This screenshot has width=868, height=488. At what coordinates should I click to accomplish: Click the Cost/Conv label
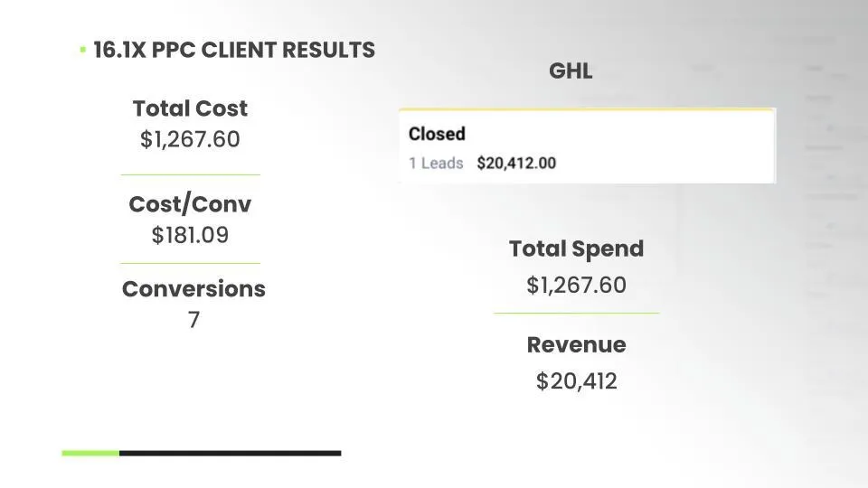pyautogui.click(x=190, y=204)
